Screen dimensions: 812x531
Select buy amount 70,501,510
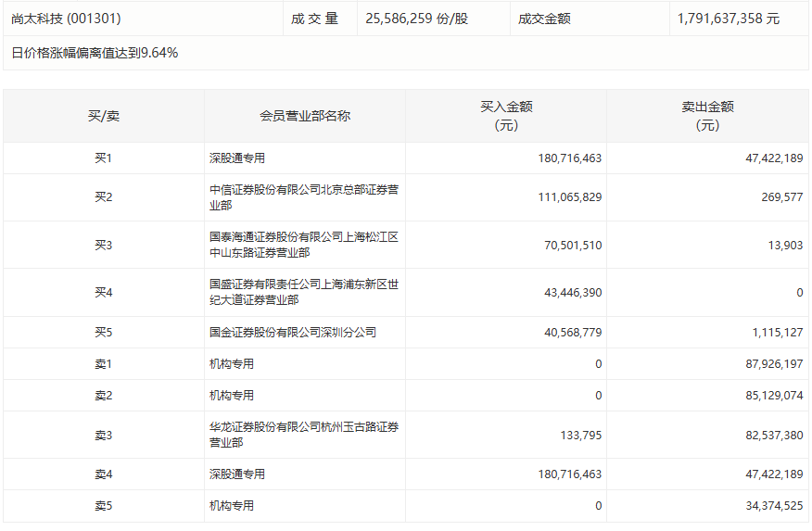(x=573, y=245)
